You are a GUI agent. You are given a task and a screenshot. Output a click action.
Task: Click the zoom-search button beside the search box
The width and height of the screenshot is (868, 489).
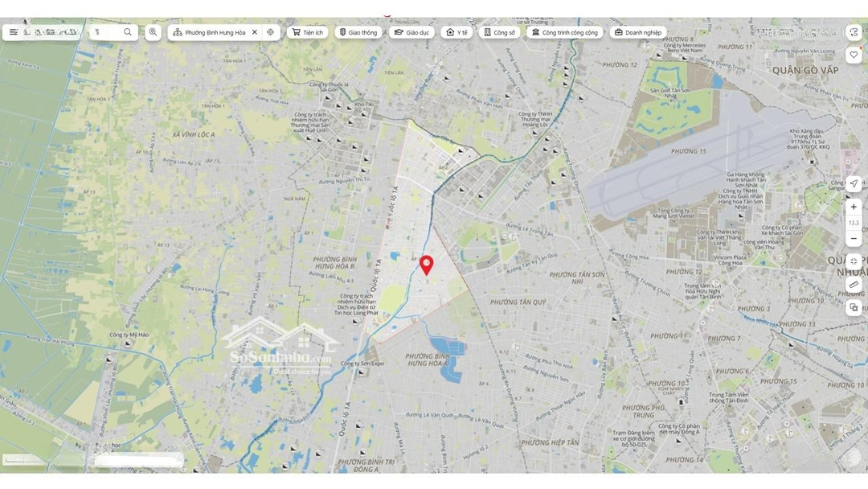[153, 32]
